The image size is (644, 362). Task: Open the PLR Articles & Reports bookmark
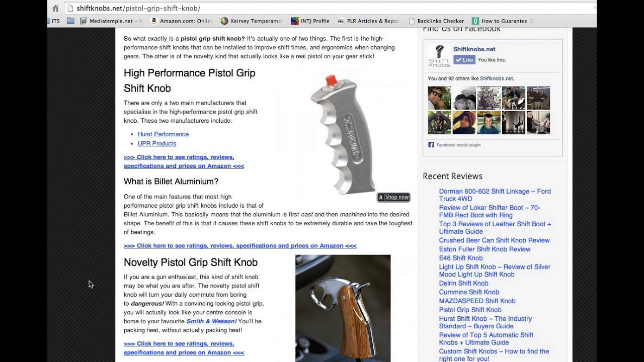[369, 21]
